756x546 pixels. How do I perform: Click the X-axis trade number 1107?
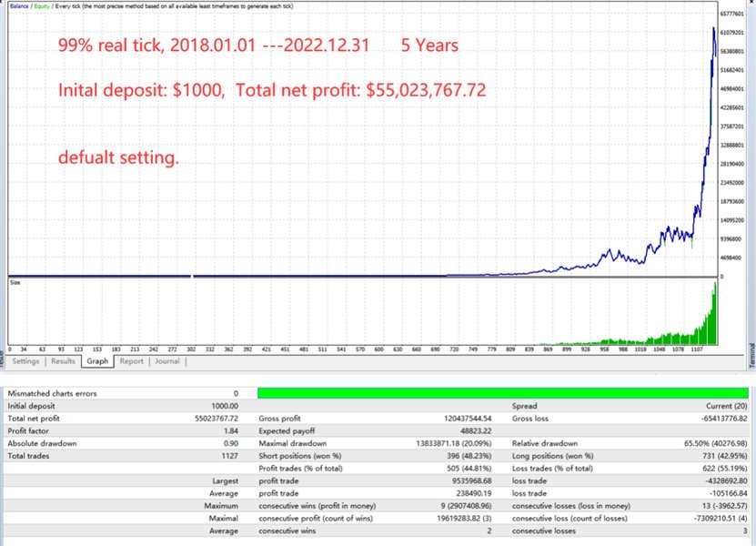coord(696,349)
